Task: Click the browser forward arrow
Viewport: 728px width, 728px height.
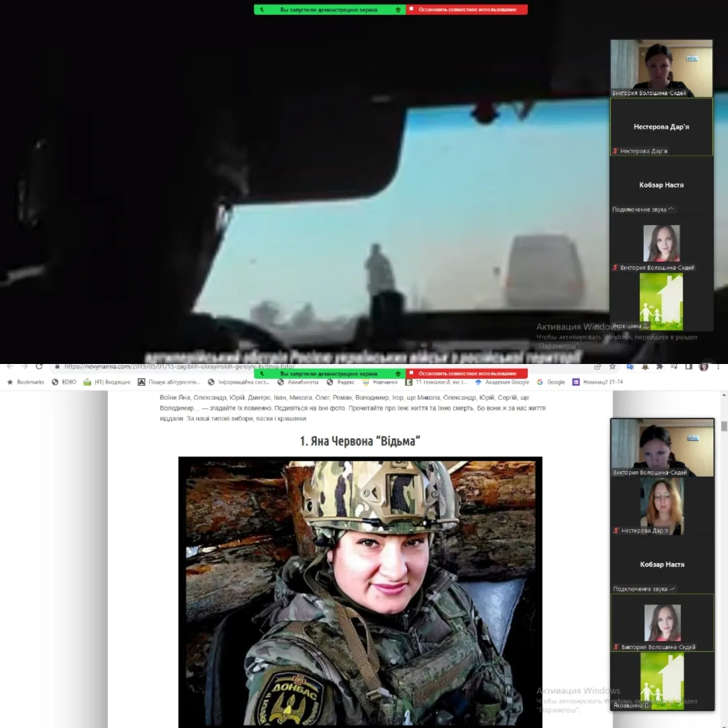Action: coord(24,367)
